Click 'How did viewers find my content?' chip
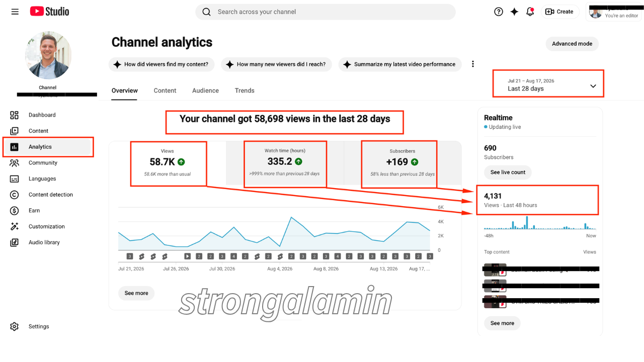Image resolution: width=644 pixels, height=362 pixels. (162, 64)
